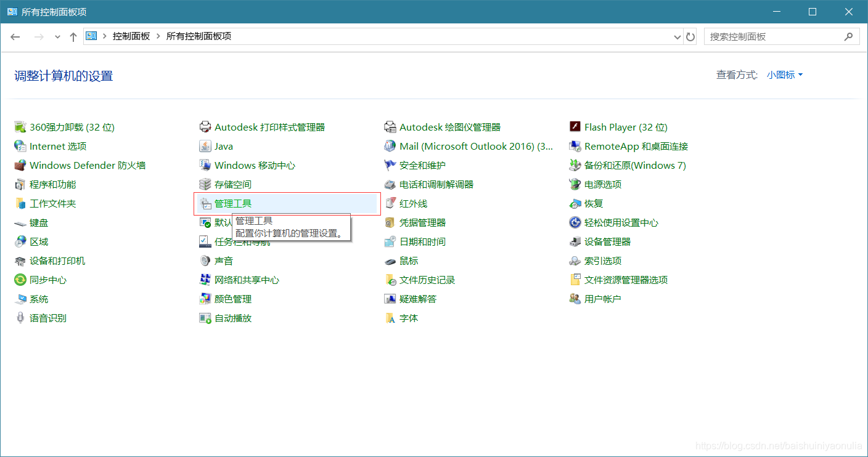Click the search magnifier icon
Image resolution: width=868 pixels, height=457 pixels.
[849, 36]
